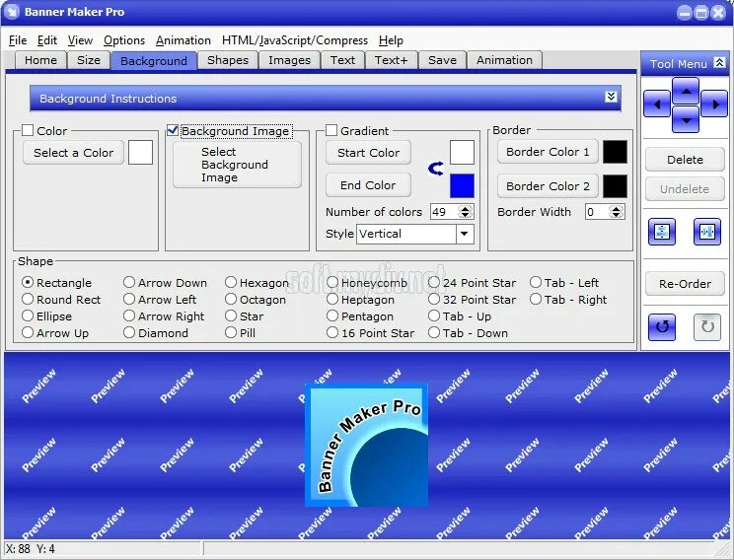The height and width of the screenshot is (560, 734).
Task: Click the white Start Color swatch
Action: point(462,153)
